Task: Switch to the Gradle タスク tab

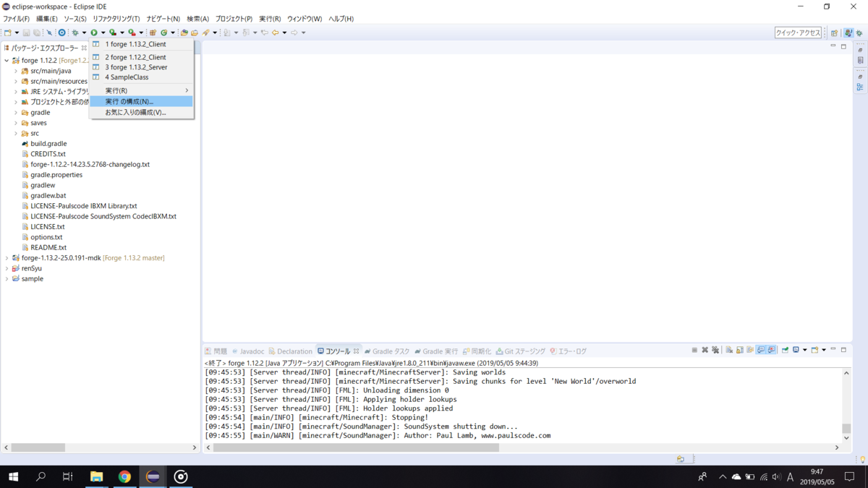Action: tap(387, 351)
